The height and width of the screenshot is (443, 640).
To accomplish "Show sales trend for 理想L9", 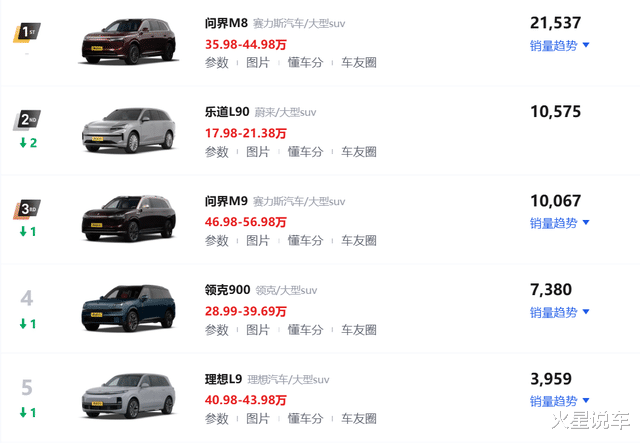I will coord(559,401).
